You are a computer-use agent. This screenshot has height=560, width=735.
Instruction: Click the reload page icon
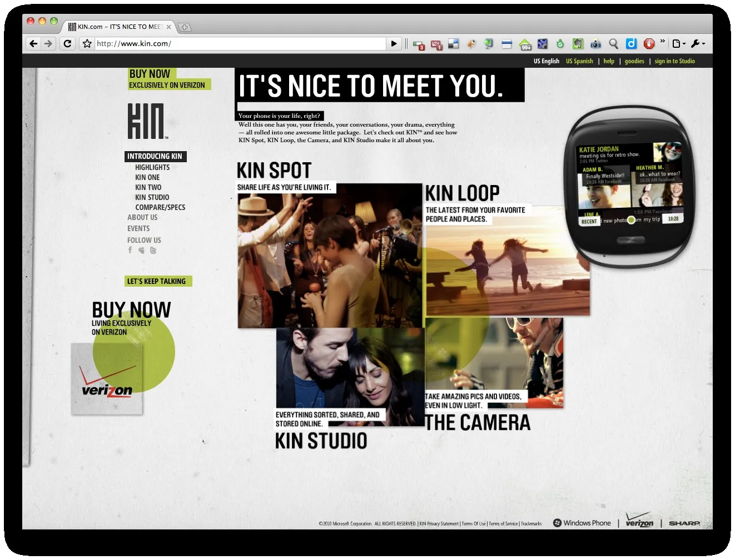coord(67,43)
